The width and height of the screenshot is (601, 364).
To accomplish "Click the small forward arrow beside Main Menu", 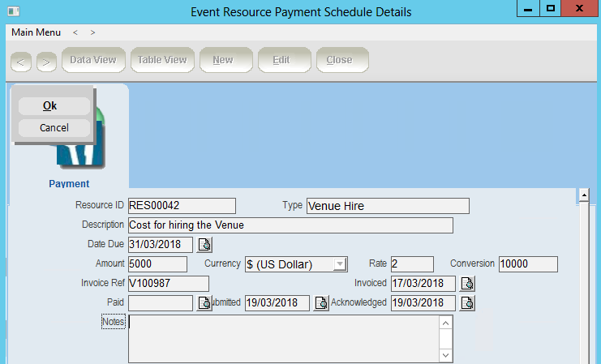I will 93,32.
